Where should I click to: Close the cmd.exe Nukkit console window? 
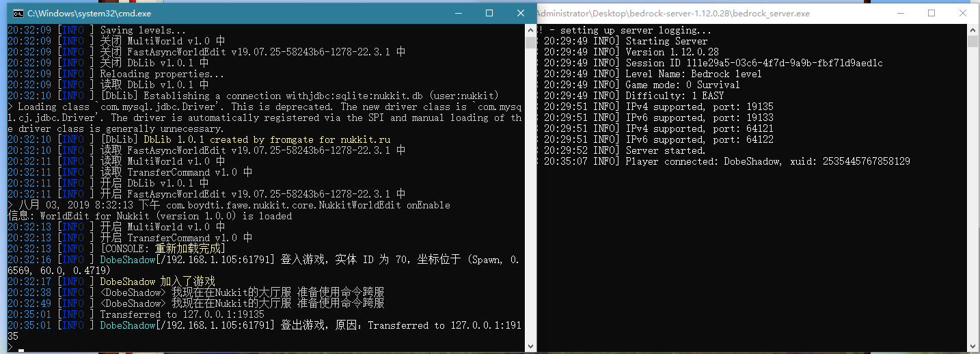[521, 13]
